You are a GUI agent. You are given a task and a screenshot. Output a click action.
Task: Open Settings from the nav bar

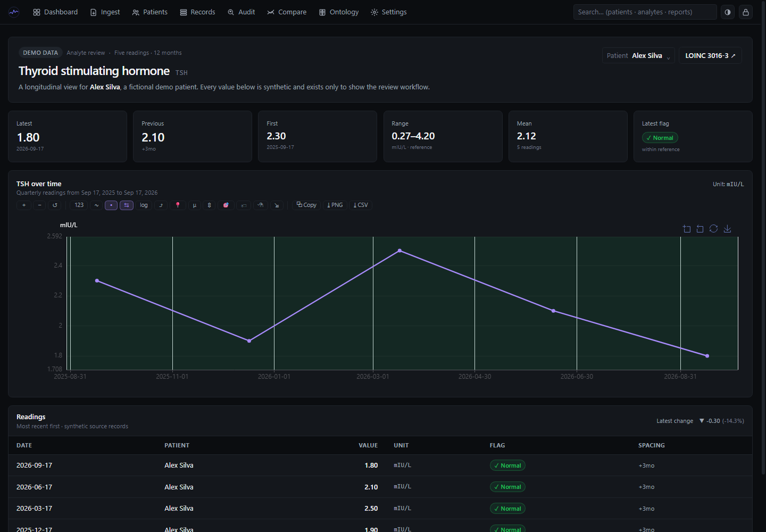point(389,12)
